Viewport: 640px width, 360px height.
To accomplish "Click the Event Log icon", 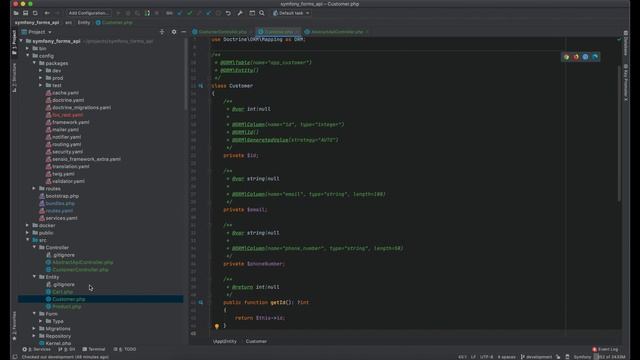I will click(x=594, y=349).
